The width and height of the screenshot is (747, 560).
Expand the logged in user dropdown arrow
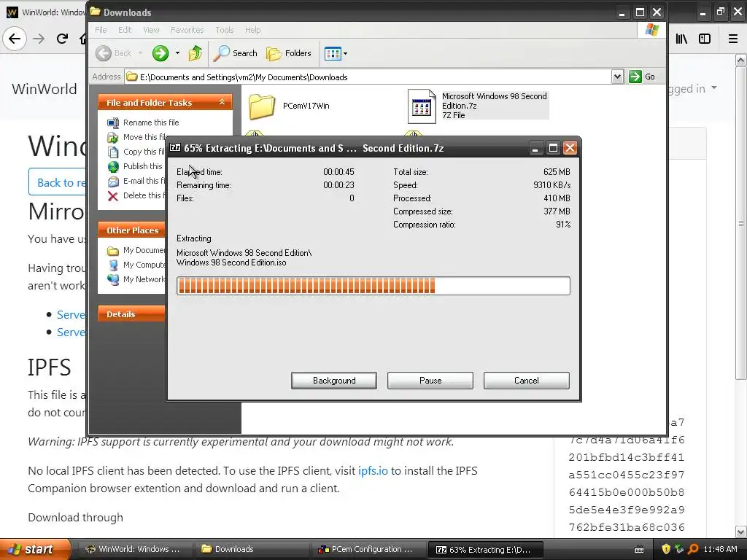[x=714, y=87]
